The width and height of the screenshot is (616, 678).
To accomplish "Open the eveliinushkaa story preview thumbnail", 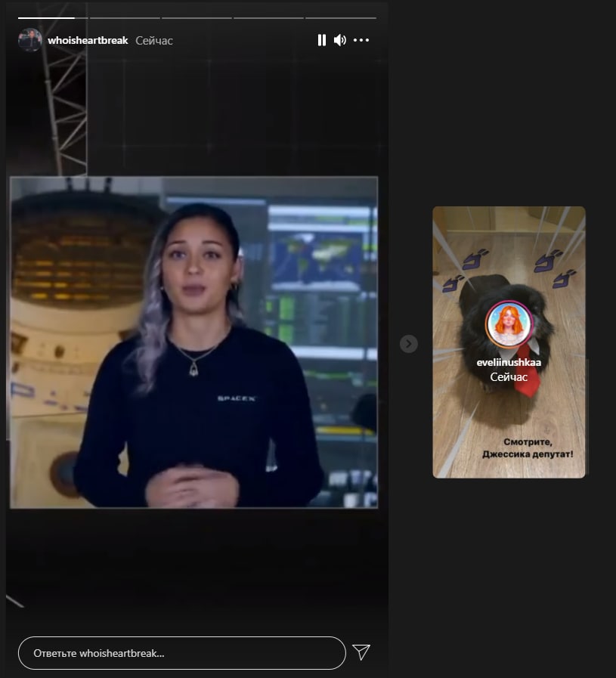I will 509,342.
